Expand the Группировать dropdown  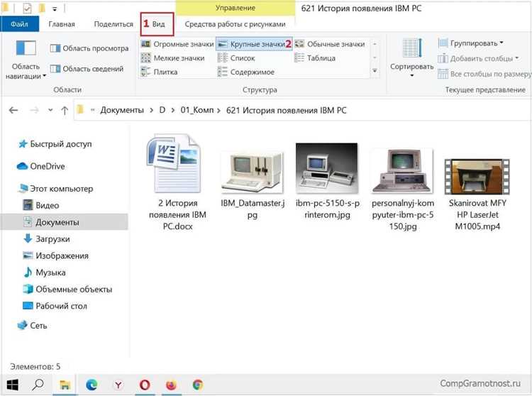point(471,43)
